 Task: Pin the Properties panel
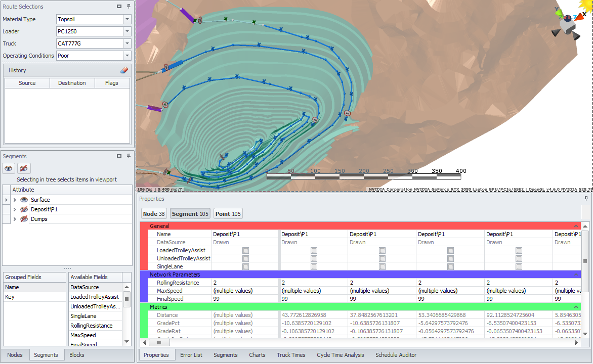[x=586, y=199]
